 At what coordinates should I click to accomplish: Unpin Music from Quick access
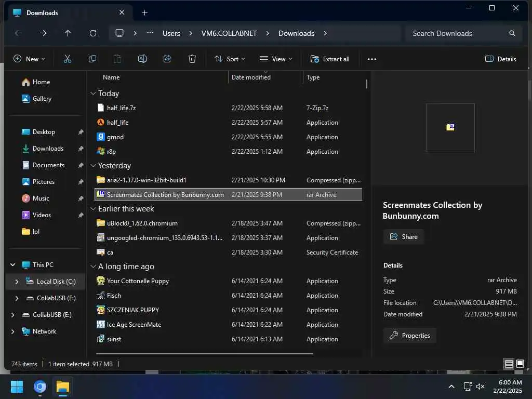click(81, 198)
